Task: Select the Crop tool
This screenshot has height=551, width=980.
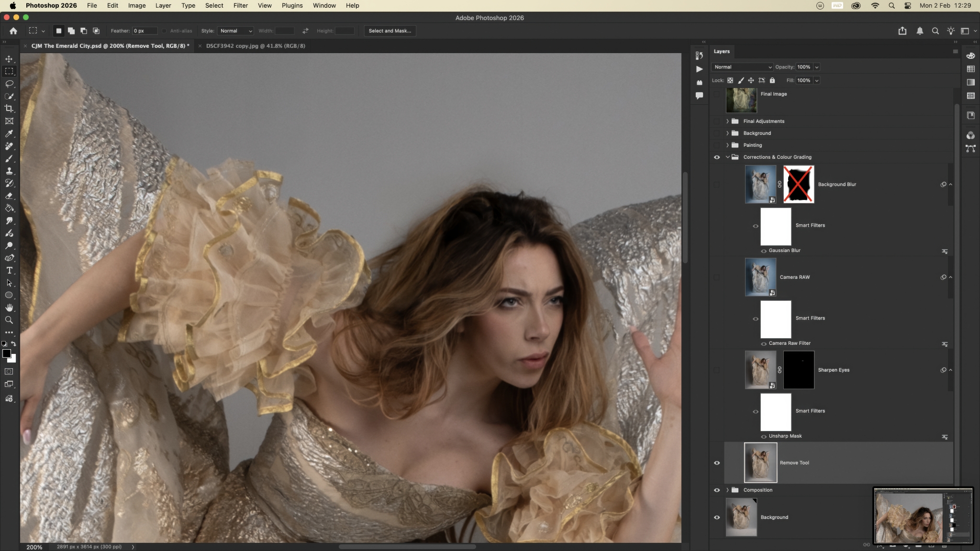Action: (x=9, y=109)
